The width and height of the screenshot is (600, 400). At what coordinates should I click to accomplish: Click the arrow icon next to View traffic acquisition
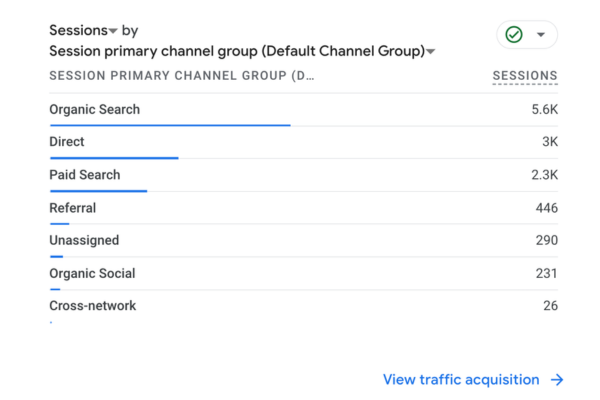pos(557,380)
